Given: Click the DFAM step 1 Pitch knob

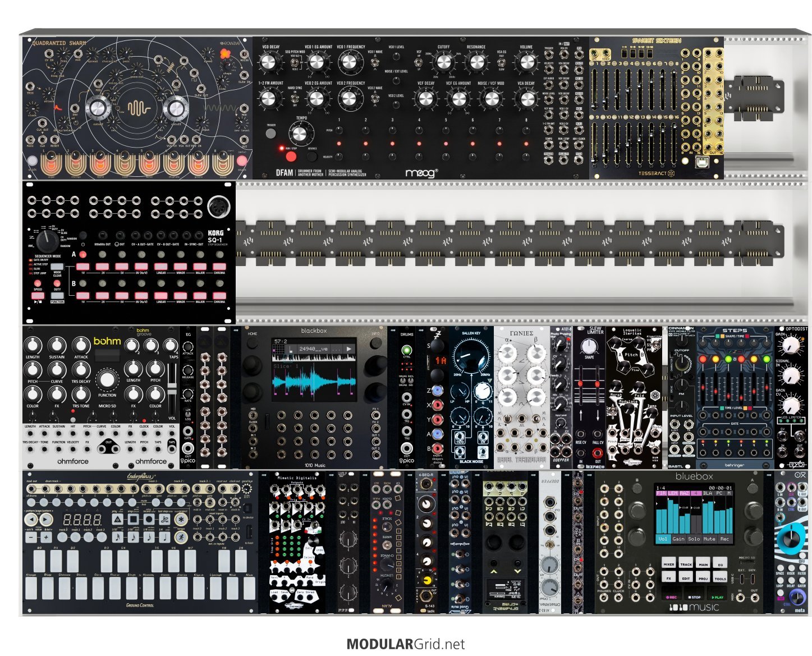Looking at the screenshot, I should pyautogui.click(x=339, y=130).
